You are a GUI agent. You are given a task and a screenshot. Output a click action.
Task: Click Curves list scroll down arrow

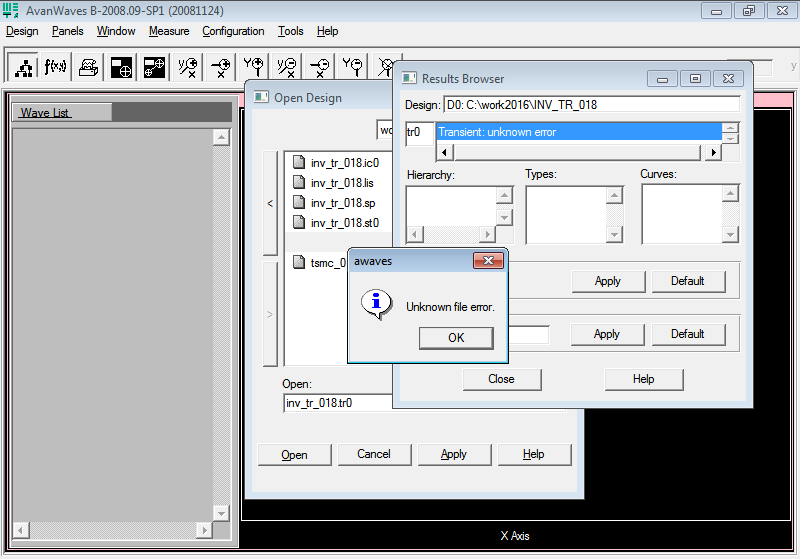point(731,235)
